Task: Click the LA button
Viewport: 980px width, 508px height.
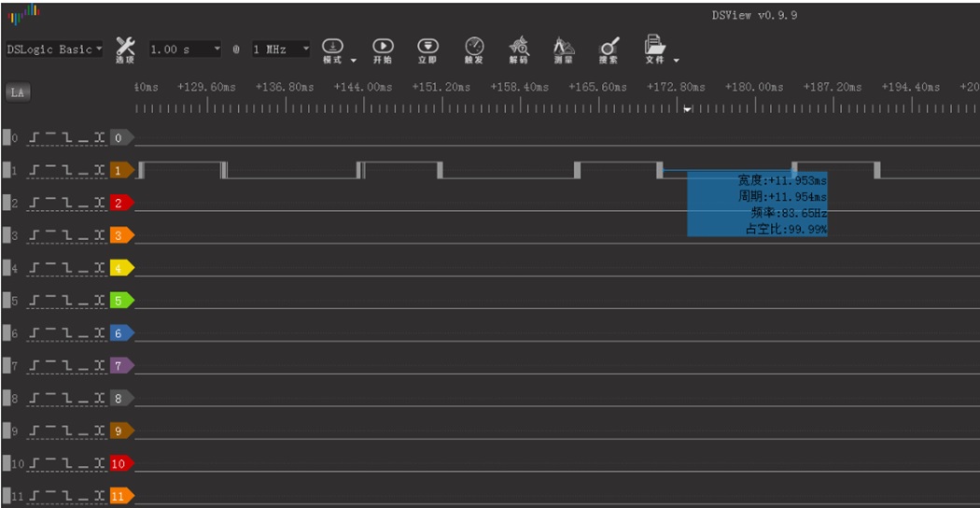Action: [x=18, y=92]
